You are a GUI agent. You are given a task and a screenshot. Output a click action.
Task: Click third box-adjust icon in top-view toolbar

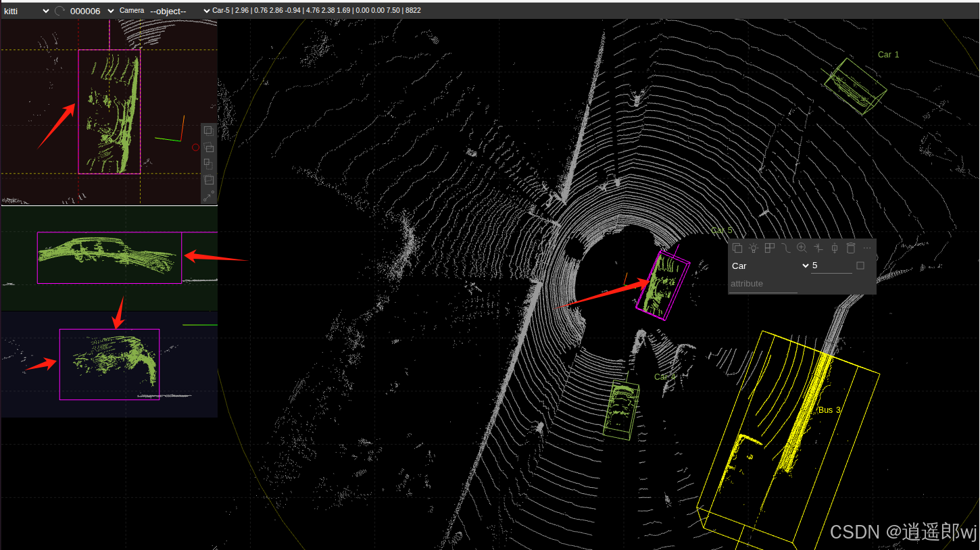coord(209,164)
